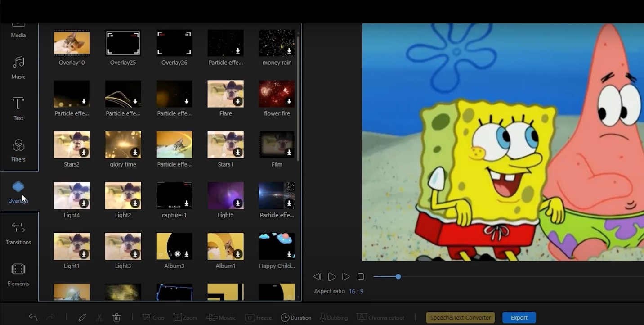Click the edit pencil icon
The width and height of the screenshot is (644, 325).
click(82, 317)
